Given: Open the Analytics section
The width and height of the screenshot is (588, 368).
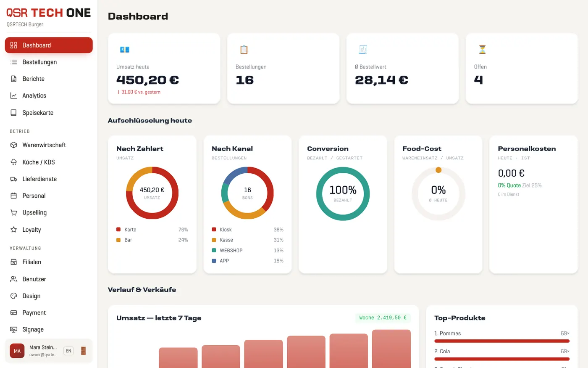Looking at the screenshot, I should 49,96.
